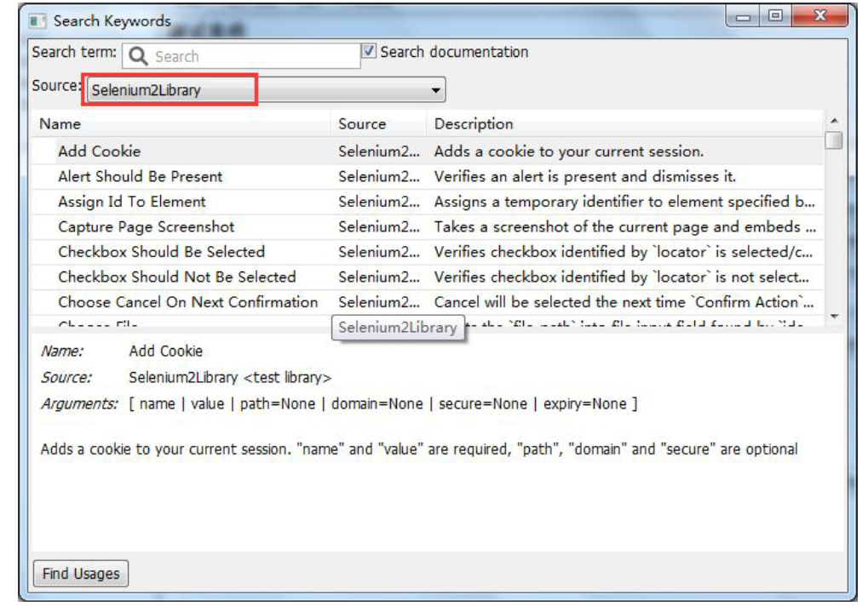Viewport: 868px width, 606px height.
Task: Click 'Selenium2Library <test library>' source detail text
Action: 230,378
